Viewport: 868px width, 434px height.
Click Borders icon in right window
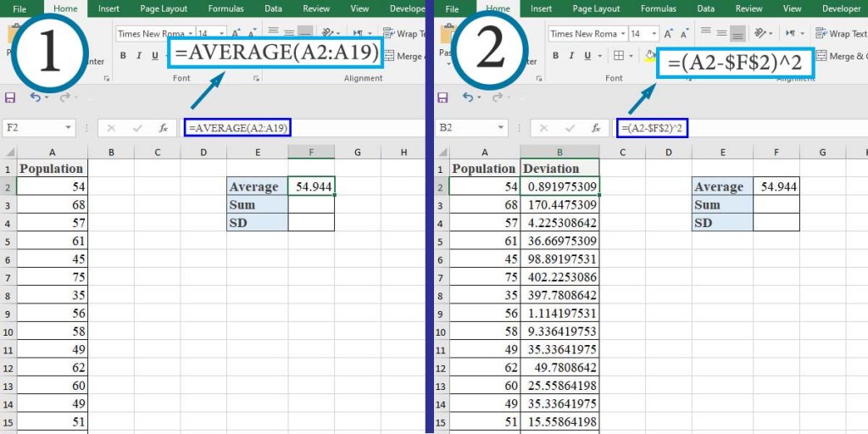(619, 55)
